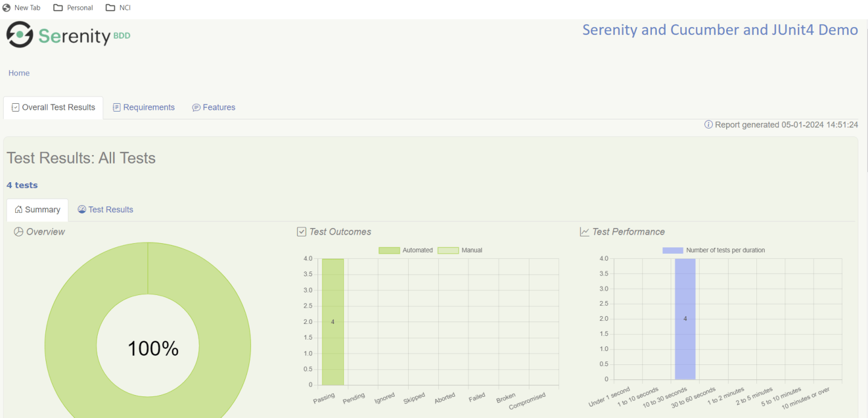868x418 pixels.
Task: Click the '4 tests' count text
Action: 22,185
